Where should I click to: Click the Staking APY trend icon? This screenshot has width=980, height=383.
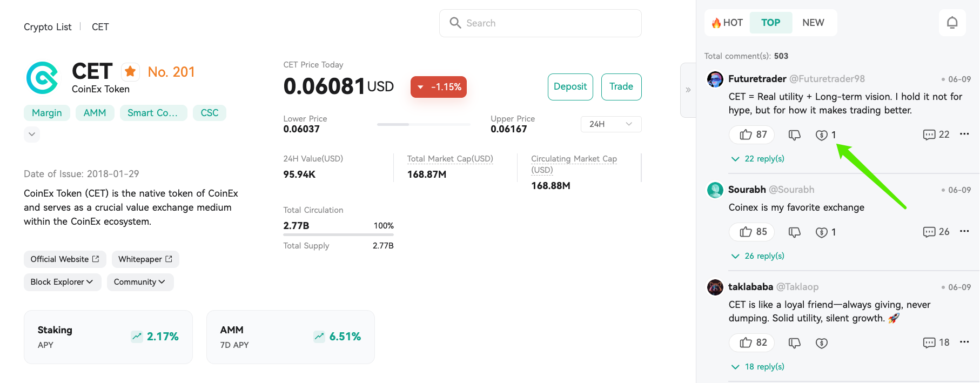[137, 337]
